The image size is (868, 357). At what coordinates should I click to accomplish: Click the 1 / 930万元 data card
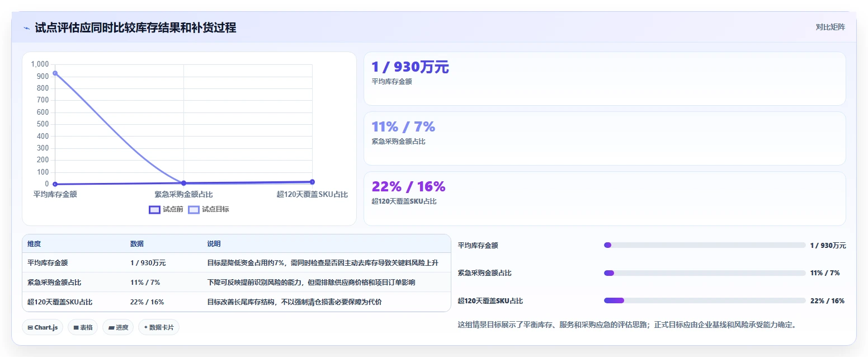[605, 78]
